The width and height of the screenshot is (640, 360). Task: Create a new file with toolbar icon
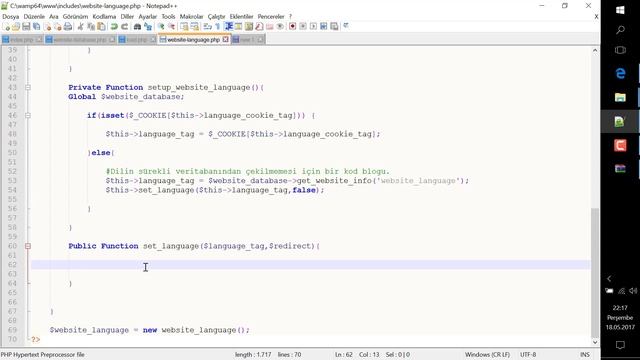coord(6,27)
